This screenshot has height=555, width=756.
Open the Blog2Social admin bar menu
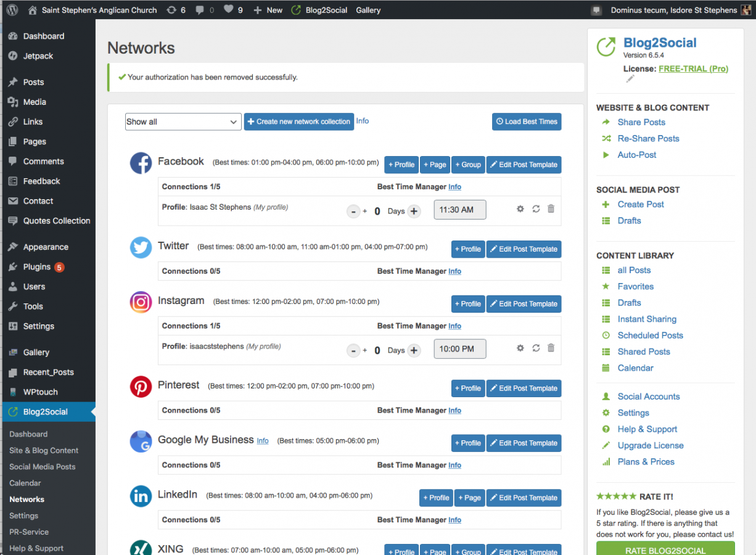click(x=319, y=10)
